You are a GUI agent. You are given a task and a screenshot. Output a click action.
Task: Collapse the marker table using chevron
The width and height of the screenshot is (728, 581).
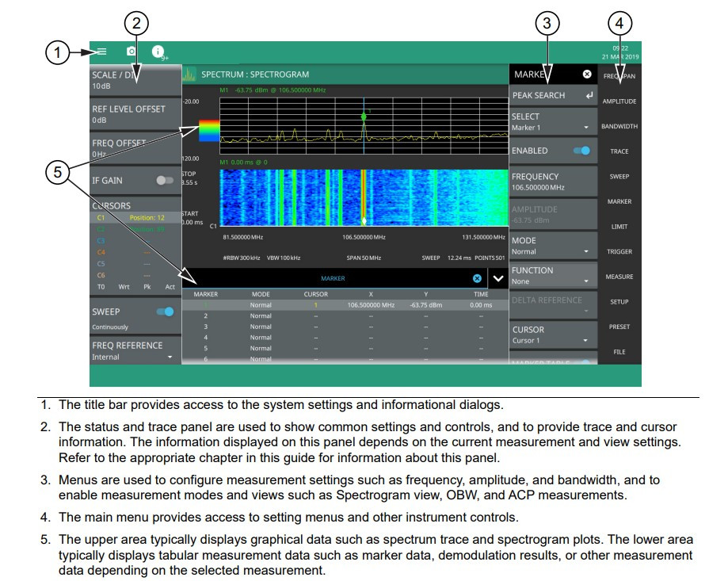click(x=498, y=278)
